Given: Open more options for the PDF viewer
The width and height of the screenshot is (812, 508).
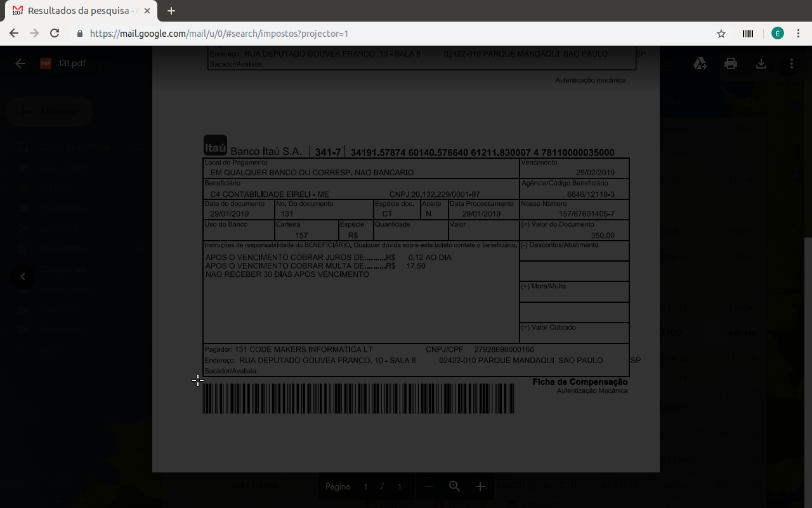Looking at the screenshot, I should coord(791,63).
